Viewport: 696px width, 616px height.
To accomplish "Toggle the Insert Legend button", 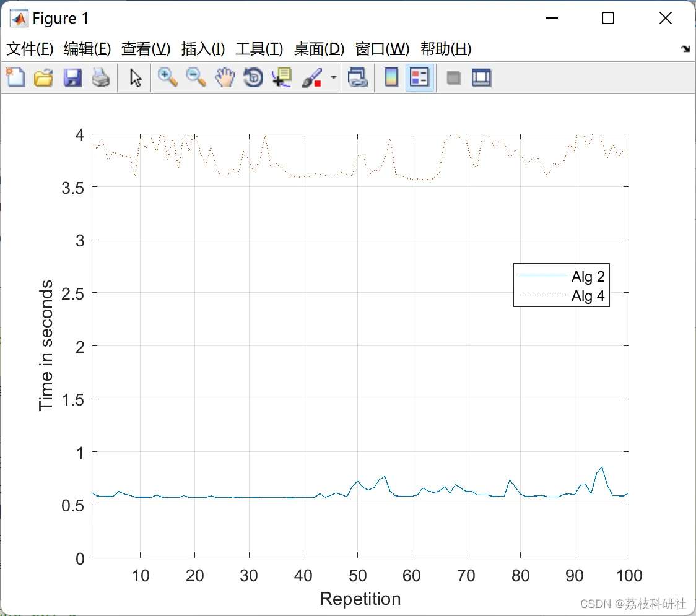I will tap(419, 78).
